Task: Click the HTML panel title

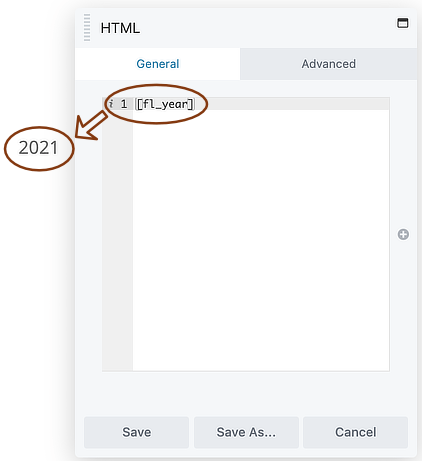Action: 120,28
